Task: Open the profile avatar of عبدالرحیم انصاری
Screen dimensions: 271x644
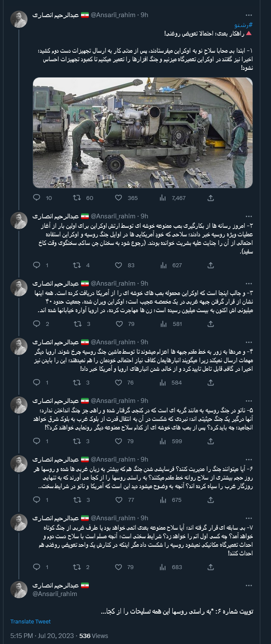Action: tap(18, 19)
